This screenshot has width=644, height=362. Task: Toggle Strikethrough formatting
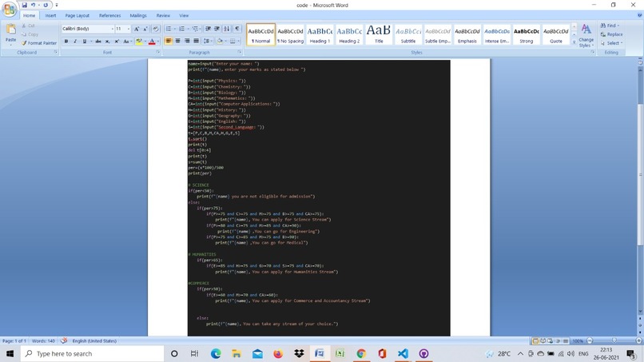click(98, 41)
